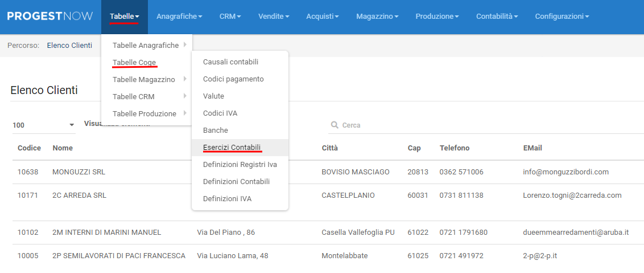Expand the Anagrafiche dropdown menu

point(179,17)
